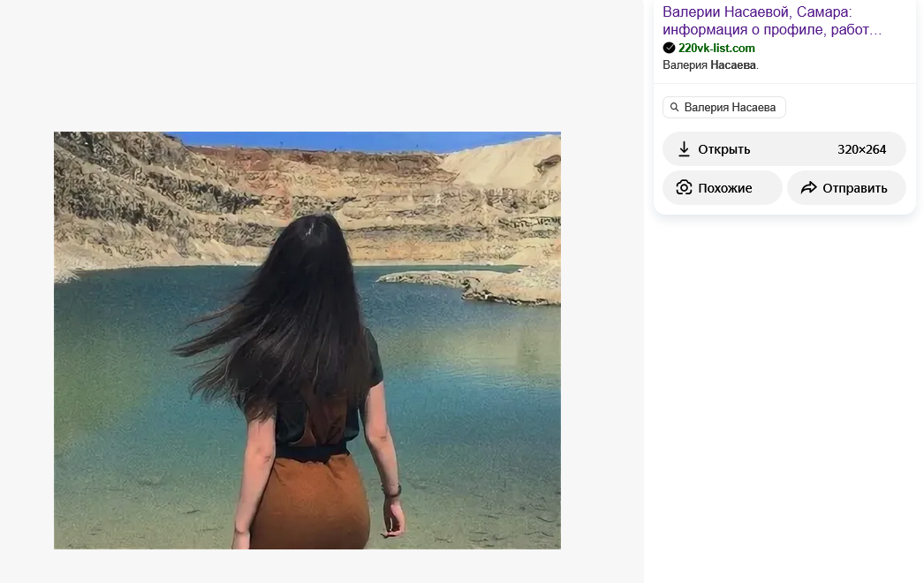
Task: Click title line информация о профиле, работ…
Action: [772, 29]
